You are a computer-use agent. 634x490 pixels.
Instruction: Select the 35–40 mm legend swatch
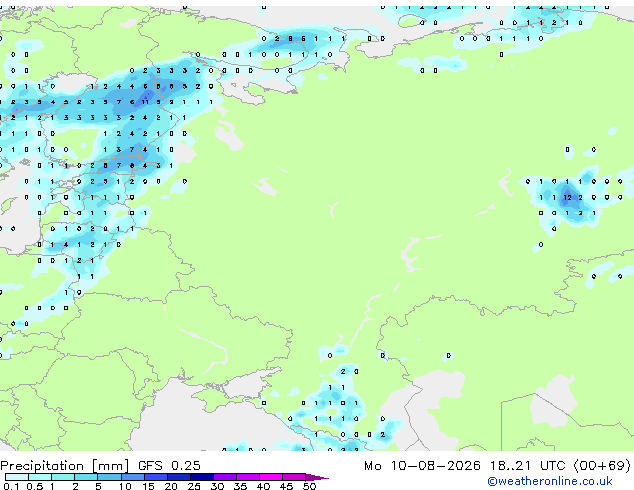[x=247, y=477]
